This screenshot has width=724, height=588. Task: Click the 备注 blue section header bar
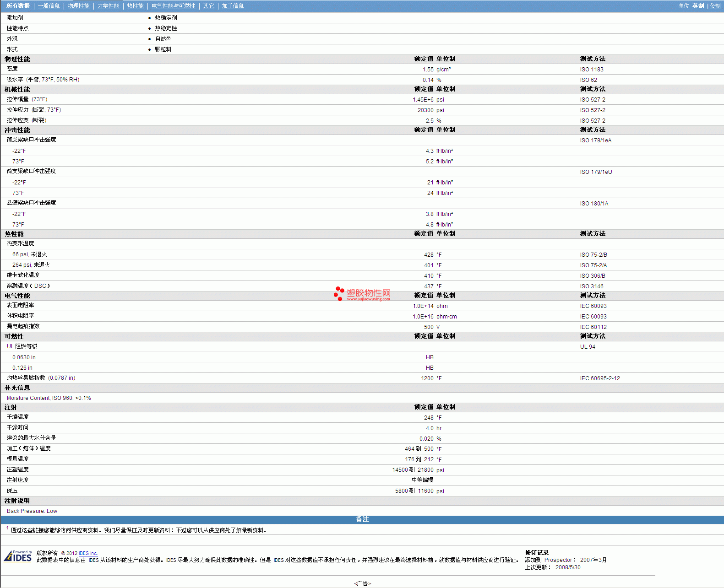(x=362, y=519)
